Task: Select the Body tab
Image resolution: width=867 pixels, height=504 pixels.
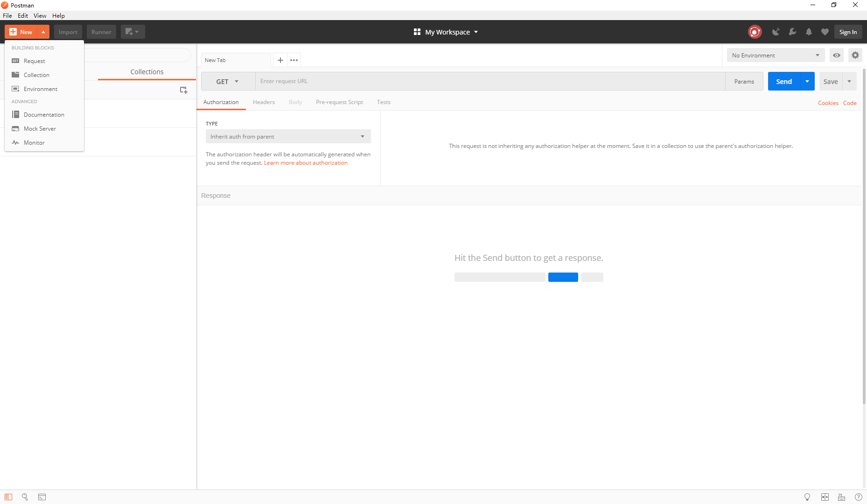Action: pyautogui.click(x=295, y=102)
